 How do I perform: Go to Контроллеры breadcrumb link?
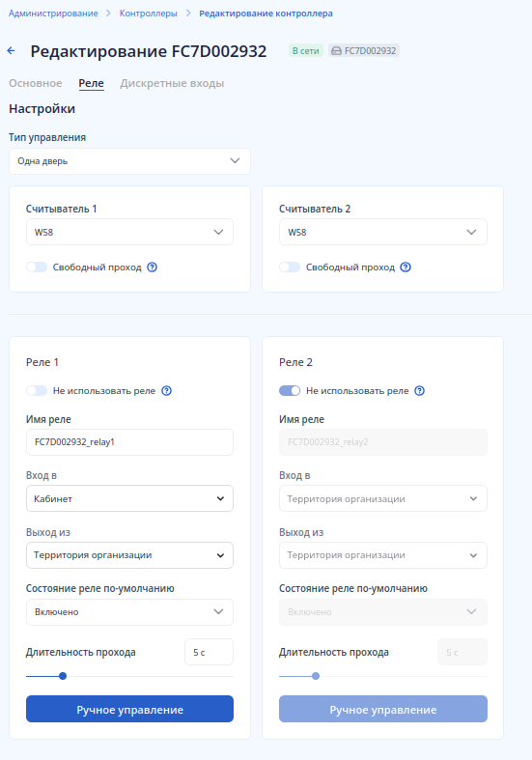149,14
